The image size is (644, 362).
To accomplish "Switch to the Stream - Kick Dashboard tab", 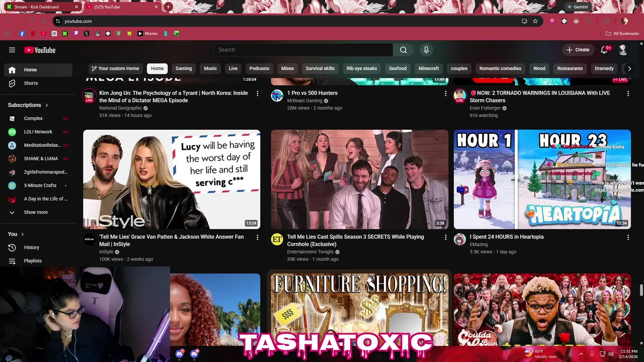I will click(x=40, y=7).
